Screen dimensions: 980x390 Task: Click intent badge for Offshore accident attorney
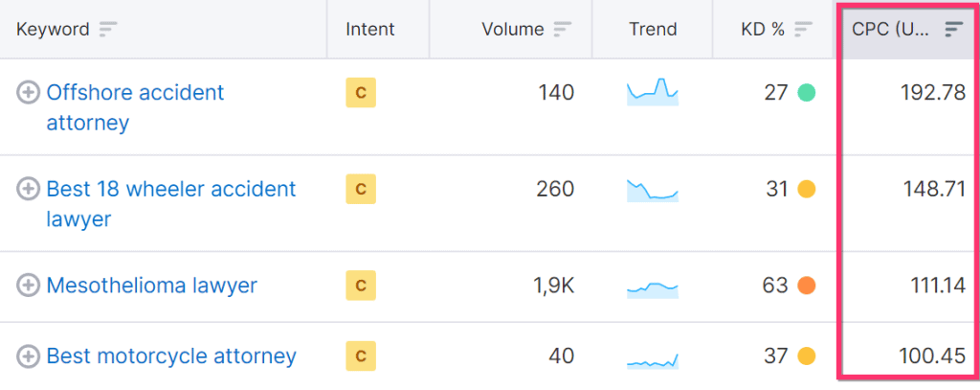[x=361, y=93]
